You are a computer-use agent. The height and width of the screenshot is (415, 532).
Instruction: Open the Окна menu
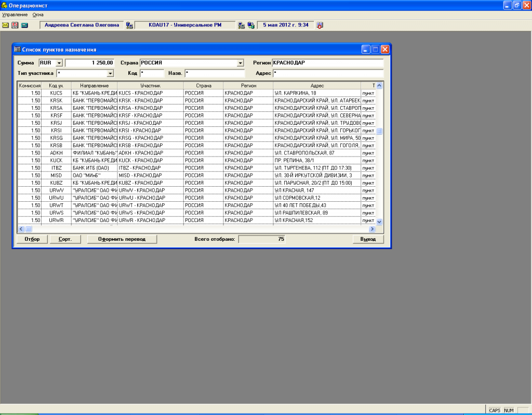(38, 15)
